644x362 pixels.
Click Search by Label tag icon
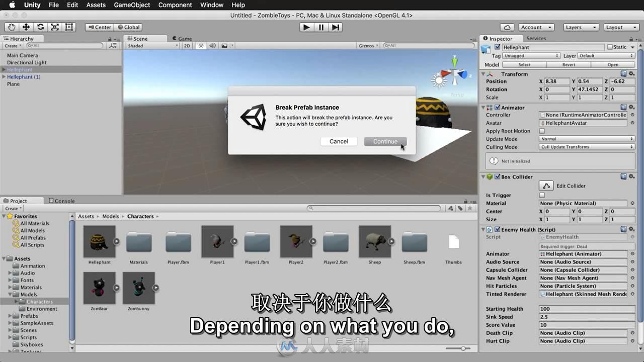pyautogui.click(x=460, y=208)
